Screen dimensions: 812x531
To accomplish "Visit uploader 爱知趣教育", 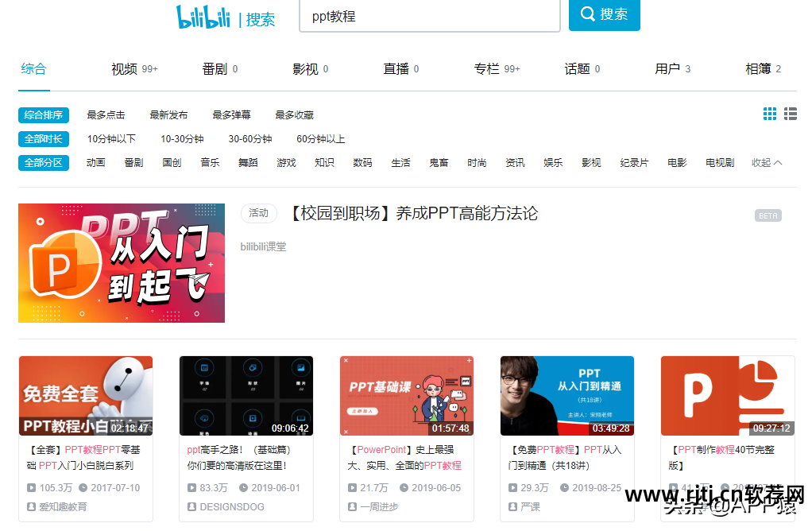I will click(x=63, y=506).
